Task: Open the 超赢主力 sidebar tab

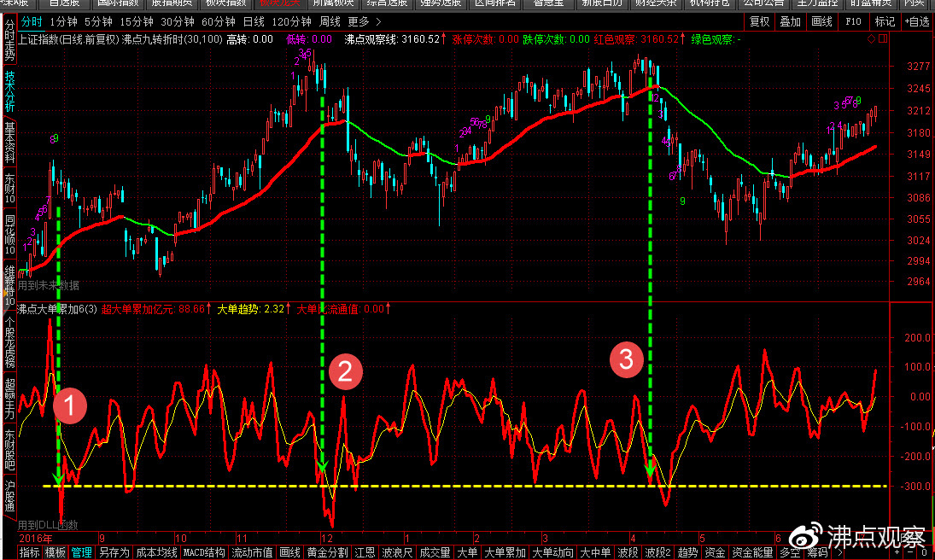Action: click(x=9, y=399)
